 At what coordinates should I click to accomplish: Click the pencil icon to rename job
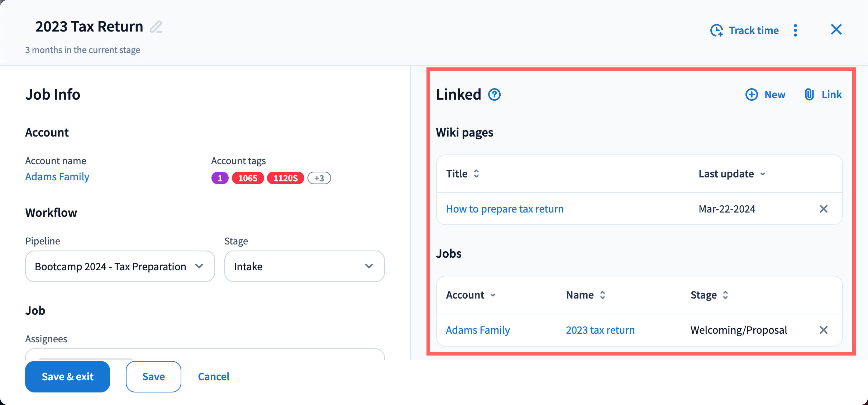tap(156, 27)
